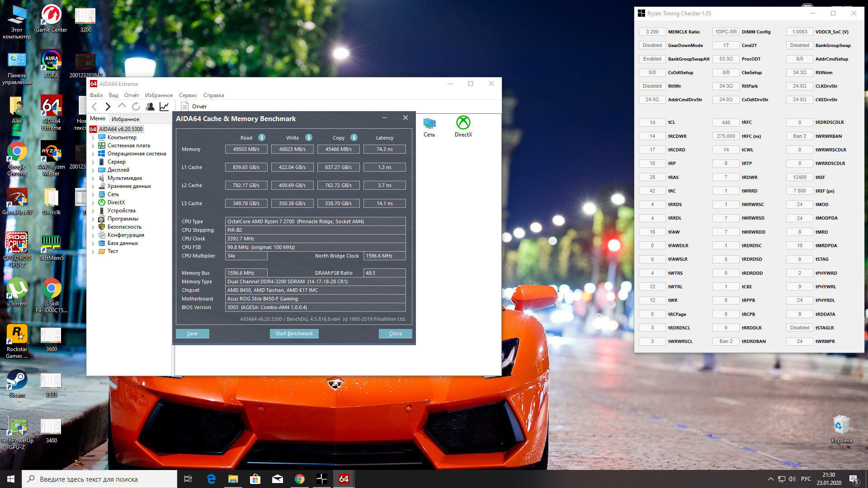
Task: Click the Write column info icon
Action: point(309,137)
